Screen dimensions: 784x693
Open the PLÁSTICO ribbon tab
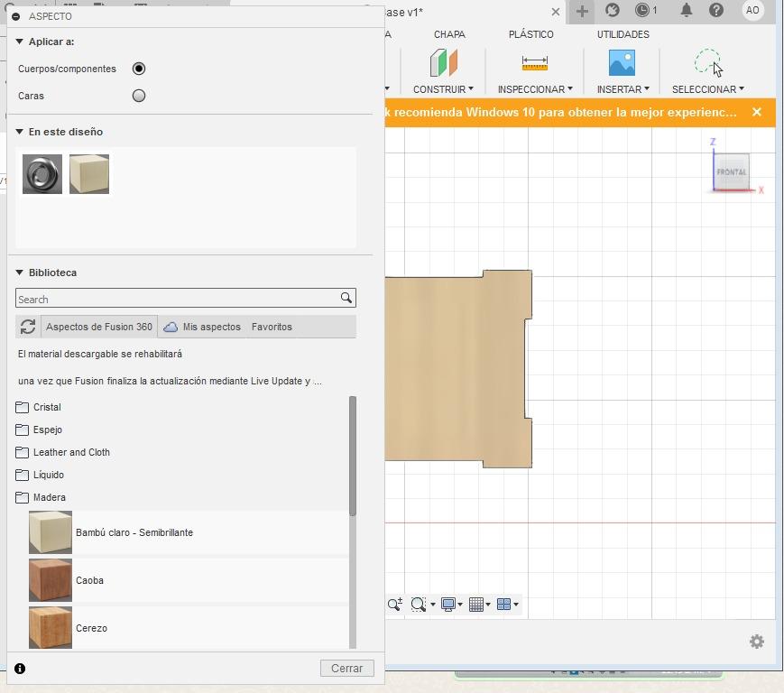coord(530,34)
